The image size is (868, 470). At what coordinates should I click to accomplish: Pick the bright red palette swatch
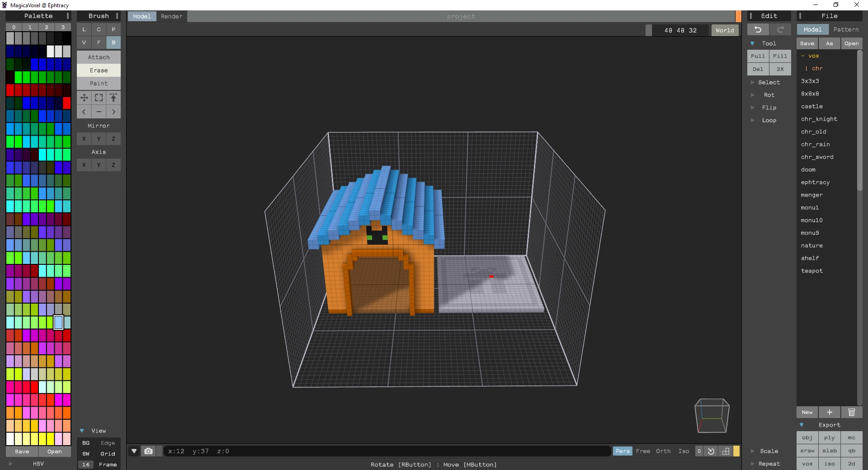[66, 103]
